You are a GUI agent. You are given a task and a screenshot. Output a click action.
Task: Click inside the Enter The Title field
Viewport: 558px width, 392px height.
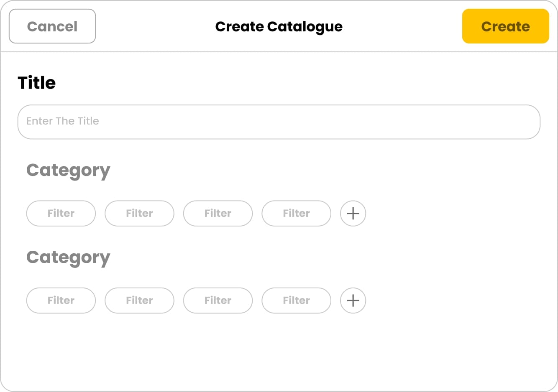(x=279, y=122)
